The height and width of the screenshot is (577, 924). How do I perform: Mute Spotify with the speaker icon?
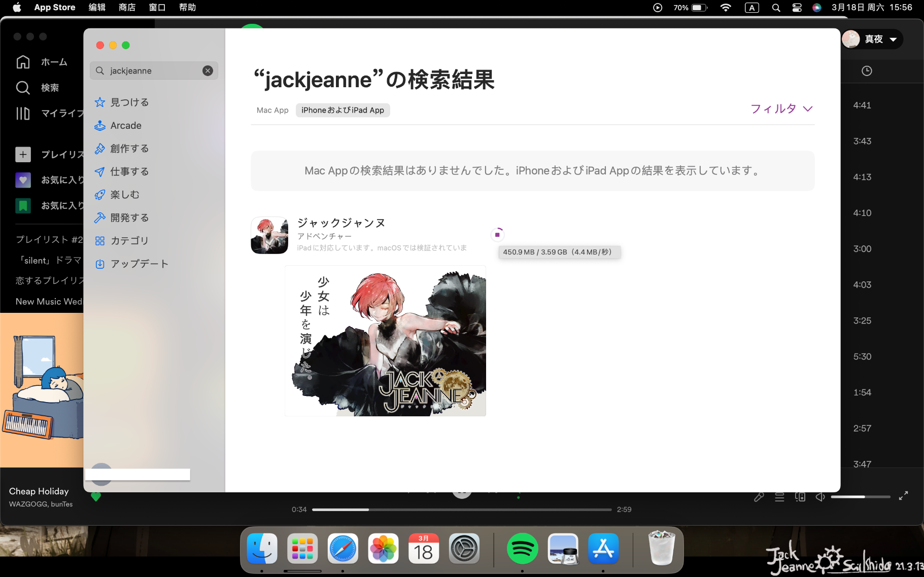coord(820,497)
